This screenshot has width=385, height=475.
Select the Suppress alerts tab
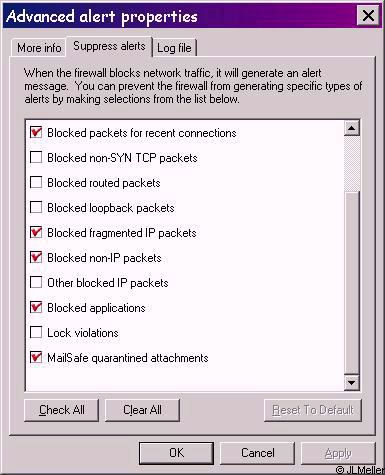pos(109,46)
